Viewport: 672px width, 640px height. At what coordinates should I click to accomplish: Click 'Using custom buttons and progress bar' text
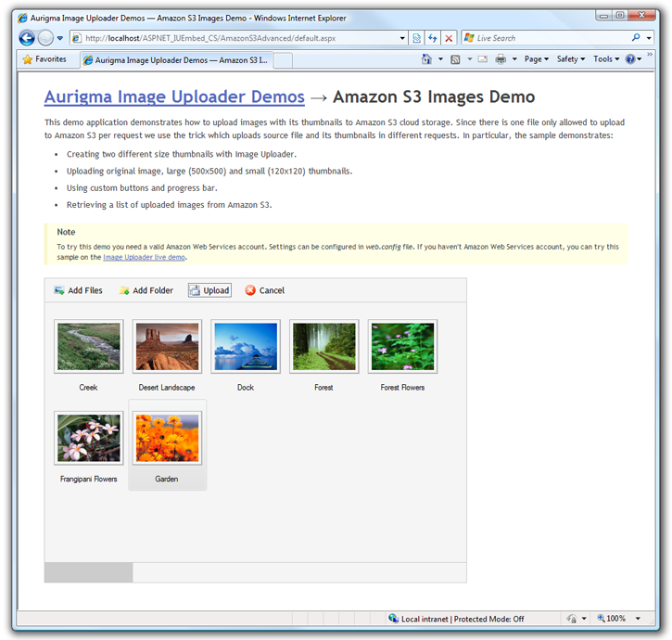click(x=142, y=188)
